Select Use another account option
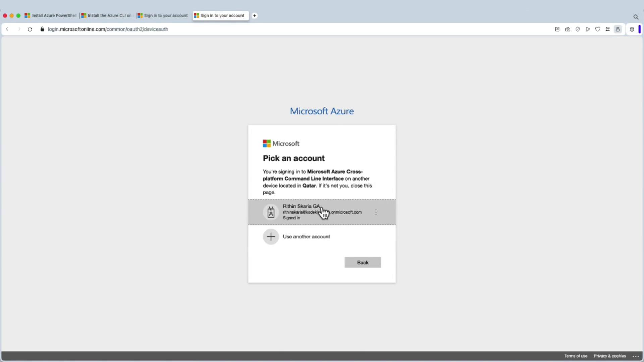The width and height of the screenshot is (644, 362). tap(306, 237)
